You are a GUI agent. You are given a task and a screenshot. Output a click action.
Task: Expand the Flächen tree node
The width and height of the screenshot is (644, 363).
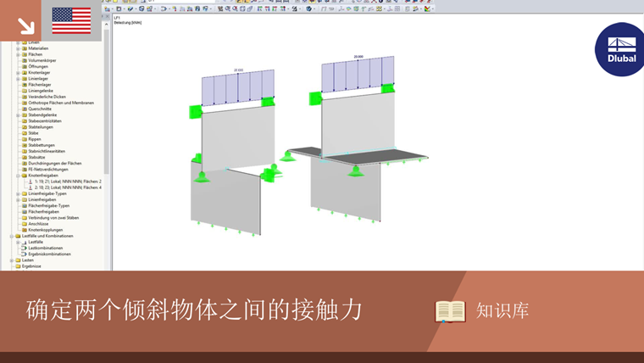tap(18, 54)
